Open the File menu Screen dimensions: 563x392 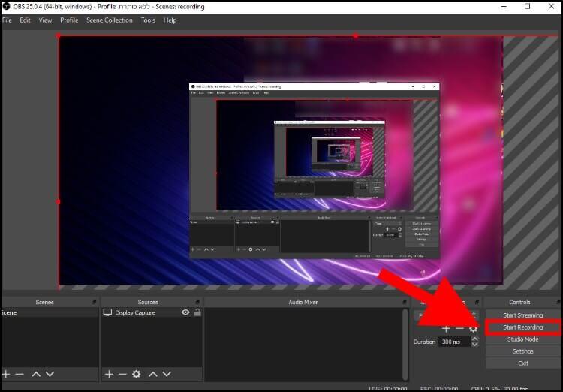pos(7,20)
